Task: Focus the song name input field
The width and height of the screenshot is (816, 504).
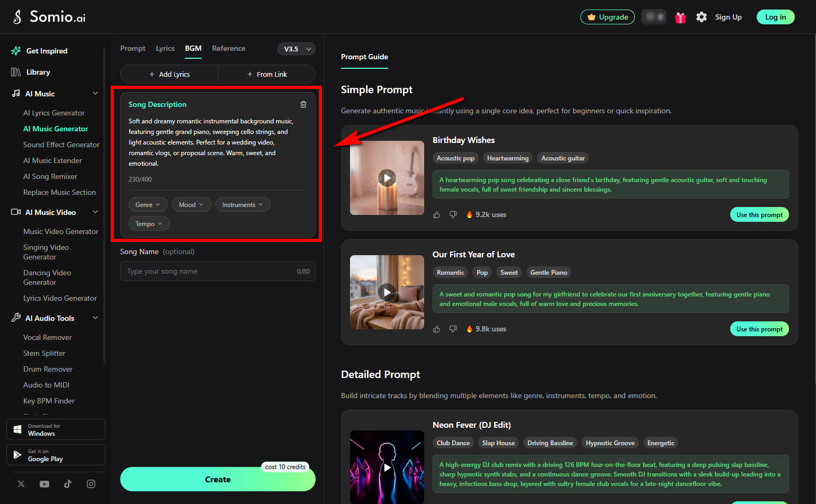Action: [218, 271]
